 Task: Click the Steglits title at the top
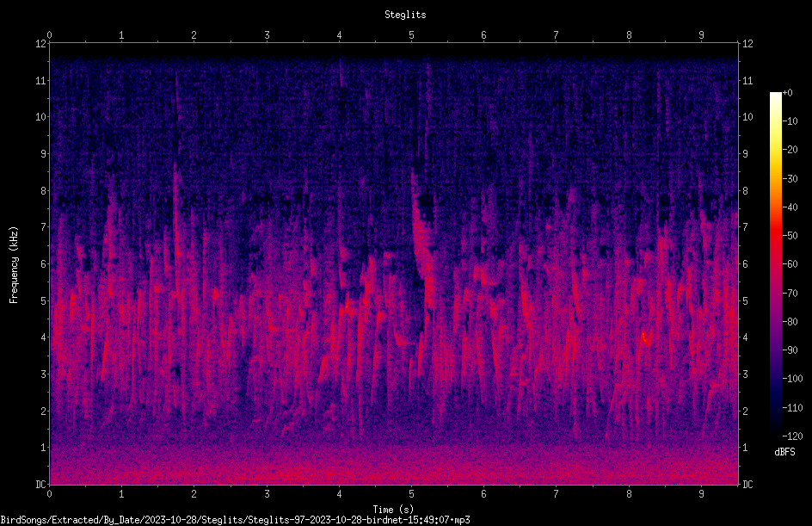click(405, 15)
